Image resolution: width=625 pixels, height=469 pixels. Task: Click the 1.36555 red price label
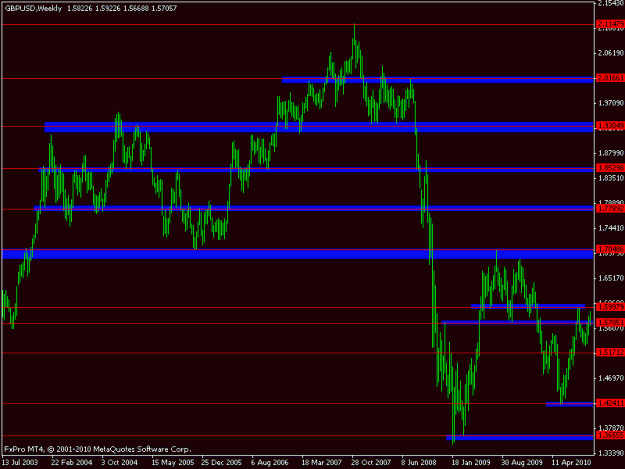pyautogui.click(x=610, y=435)
